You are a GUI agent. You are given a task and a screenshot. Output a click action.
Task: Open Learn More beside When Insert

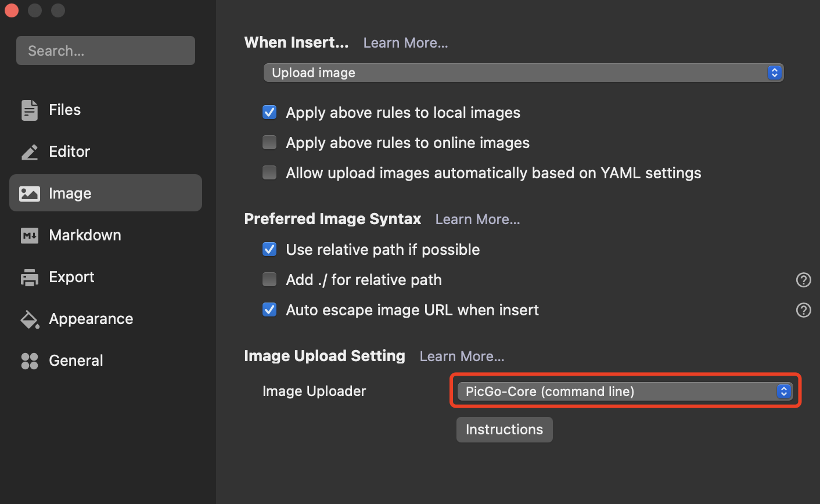point(405,43)
